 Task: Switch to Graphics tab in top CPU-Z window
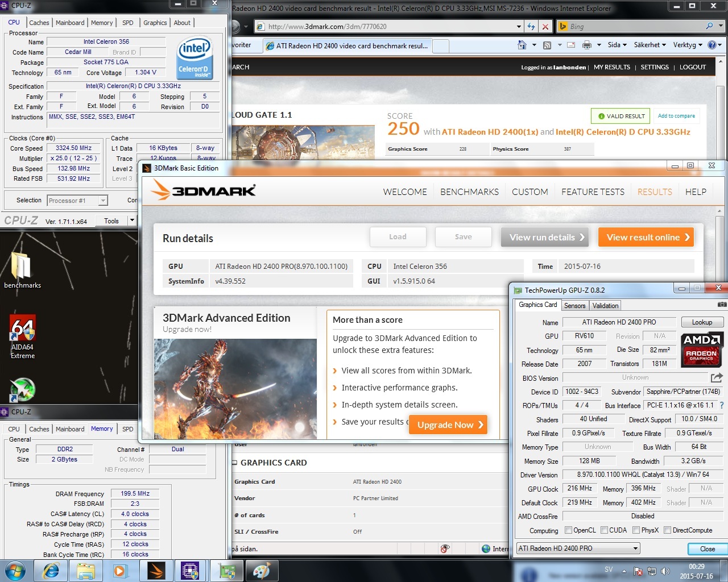click(x=155, y=23)
